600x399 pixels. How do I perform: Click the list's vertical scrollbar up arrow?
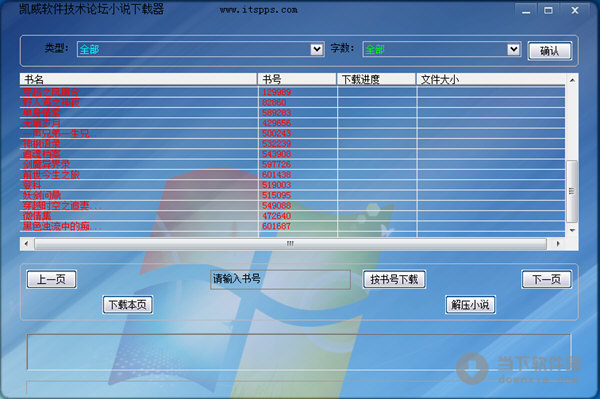click(572, 80)
